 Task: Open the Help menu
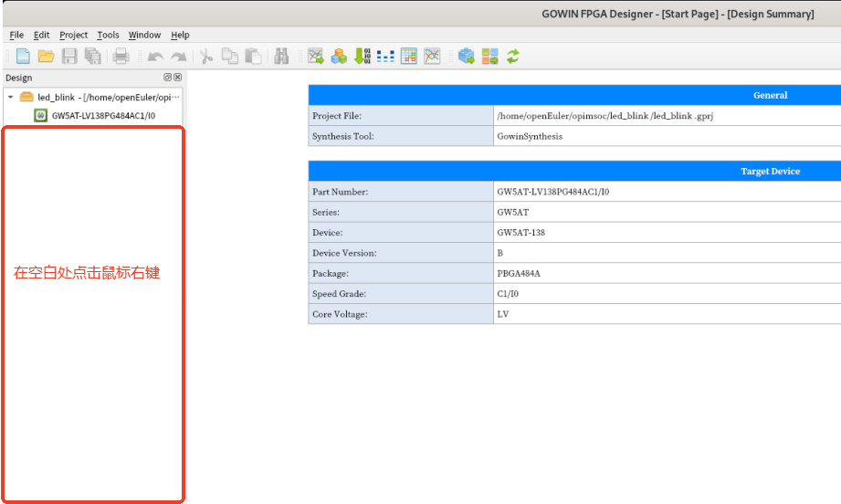click(x=180, y=35)
